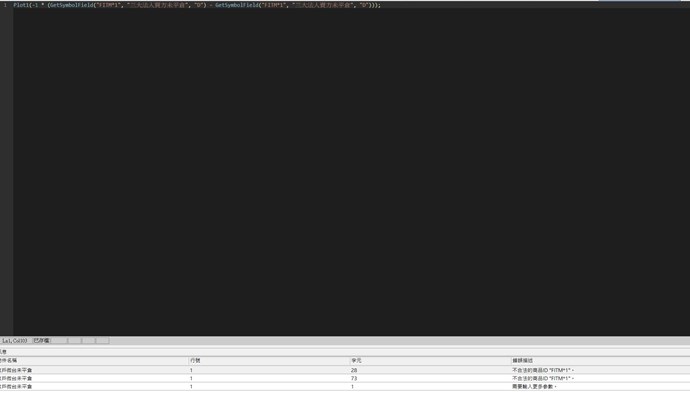Click the 已存檔 saved status label
The width and height of the screenshot is (690, 400).
click(42, 341)
